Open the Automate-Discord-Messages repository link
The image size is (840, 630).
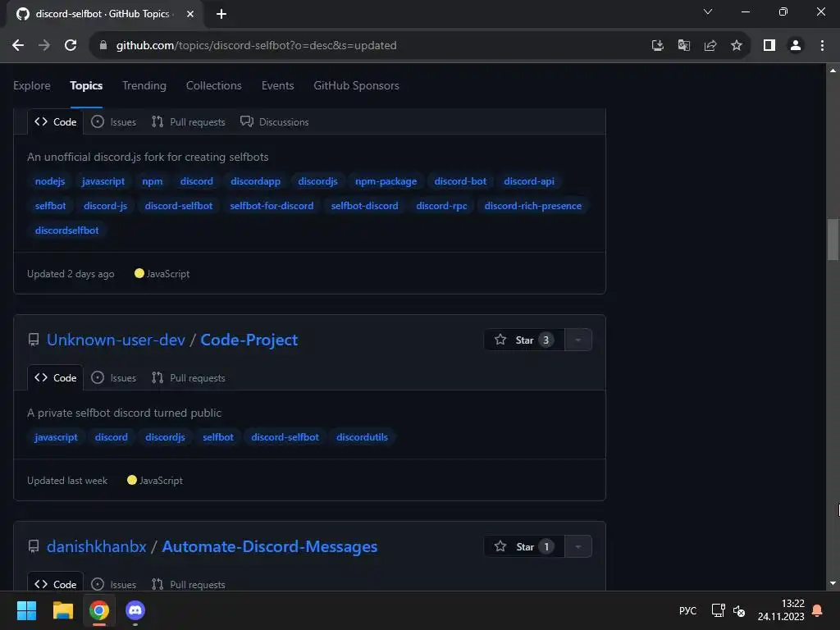[269, 547]
